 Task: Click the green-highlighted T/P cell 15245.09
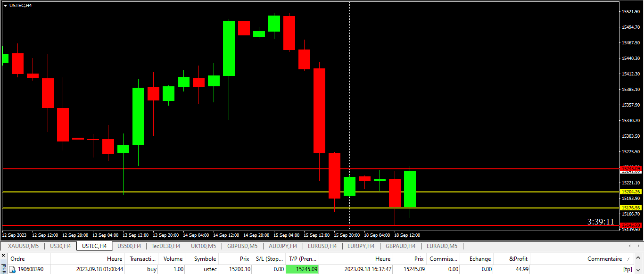pos(302,269)
